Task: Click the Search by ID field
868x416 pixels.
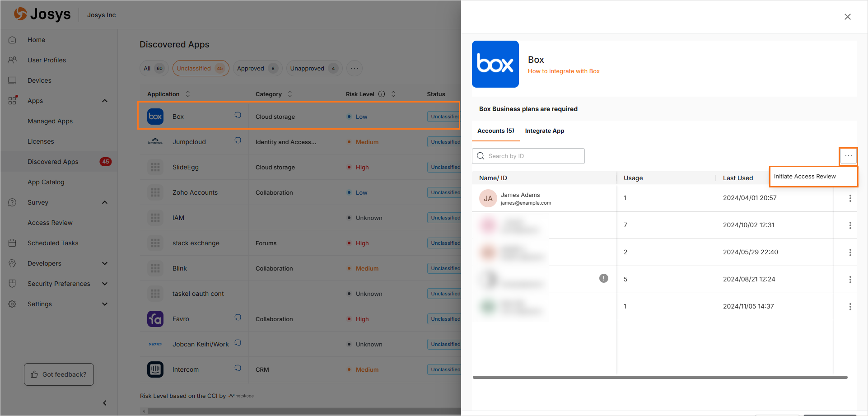Action: point(528,156)
